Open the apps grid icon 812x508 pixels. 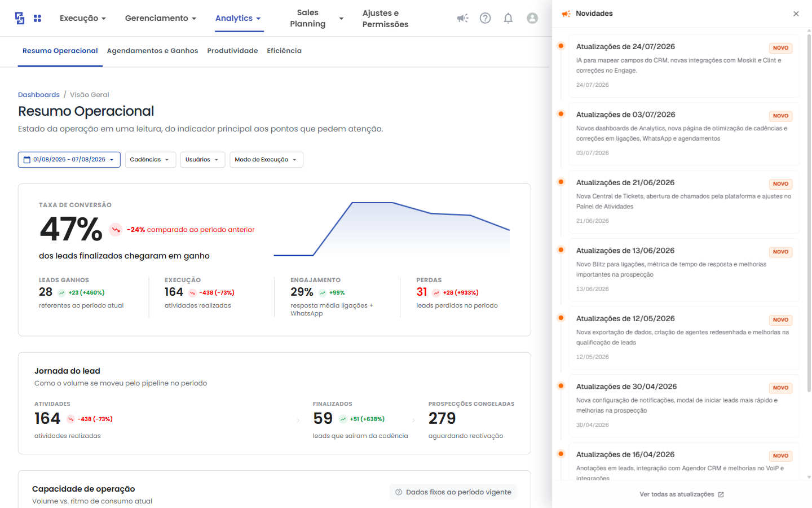pyautogui.click(x=37, y=18)
